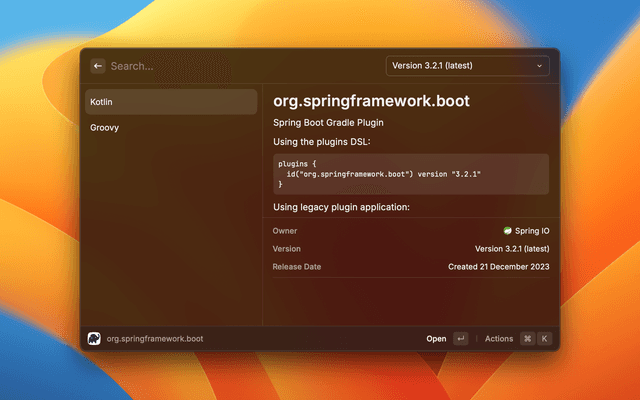
Task: Click the plugins DSL code block
Action: click(410, 174)
